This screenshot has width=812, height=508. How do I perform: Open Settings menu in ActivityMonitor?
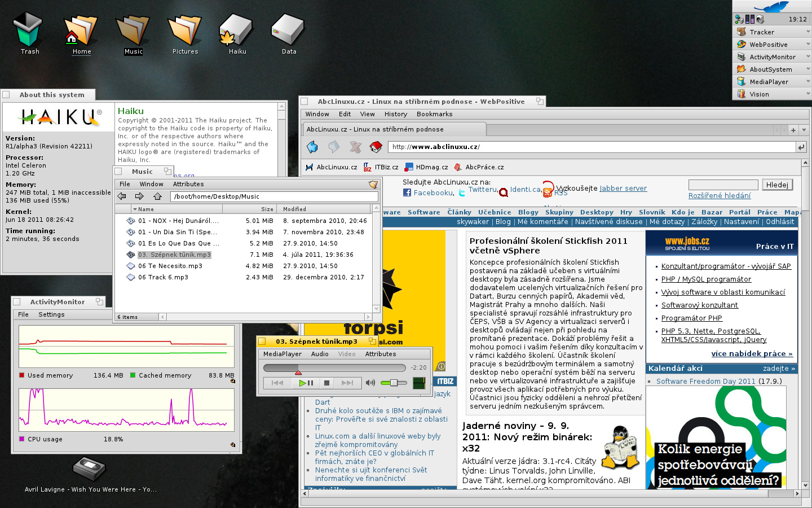click(x=51, y=314)
